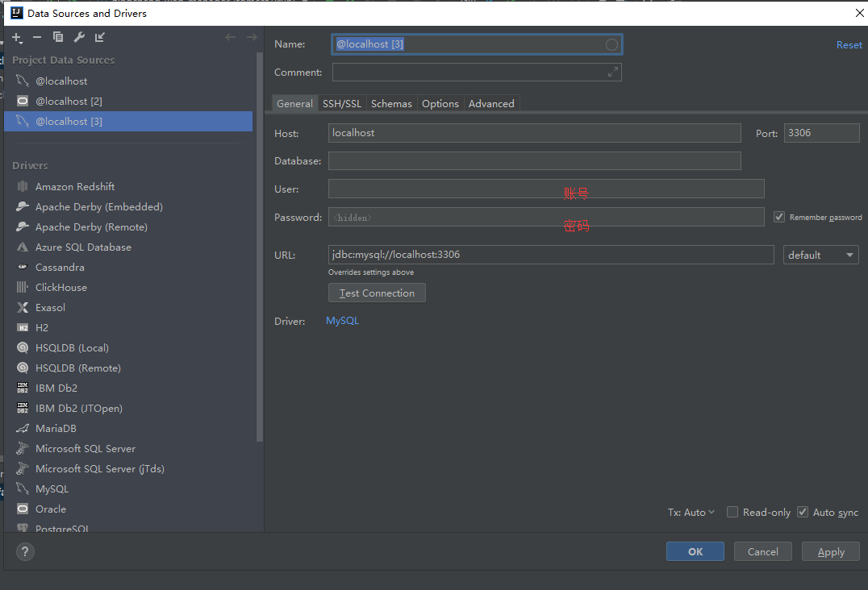Open the Schemas tab

(391, 103)
